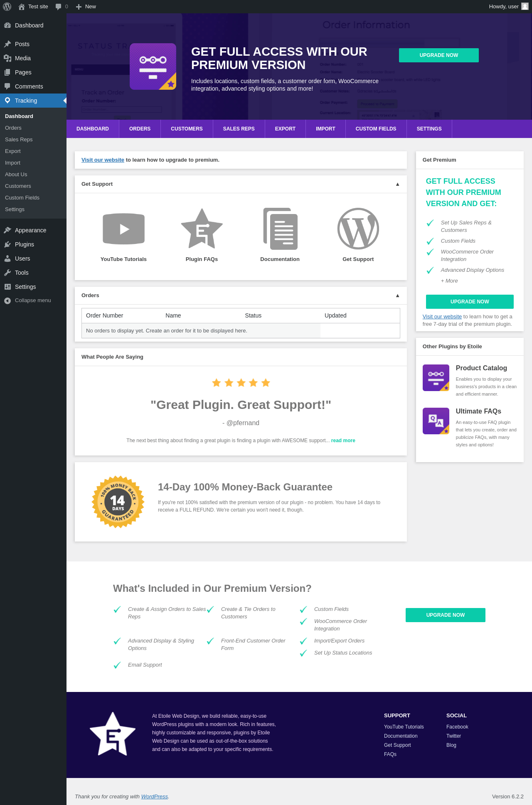Click the Ultimate FAQs title
This screenshot has width=532, height=805.
point(478,411)
